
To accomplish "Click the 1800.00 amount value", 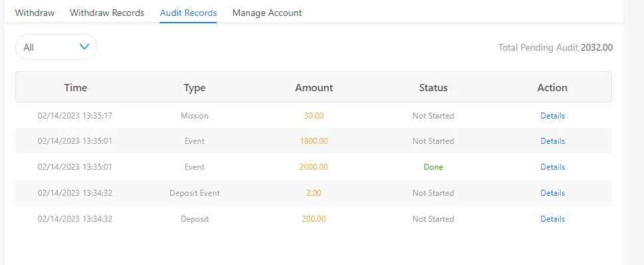I will 314,140.
